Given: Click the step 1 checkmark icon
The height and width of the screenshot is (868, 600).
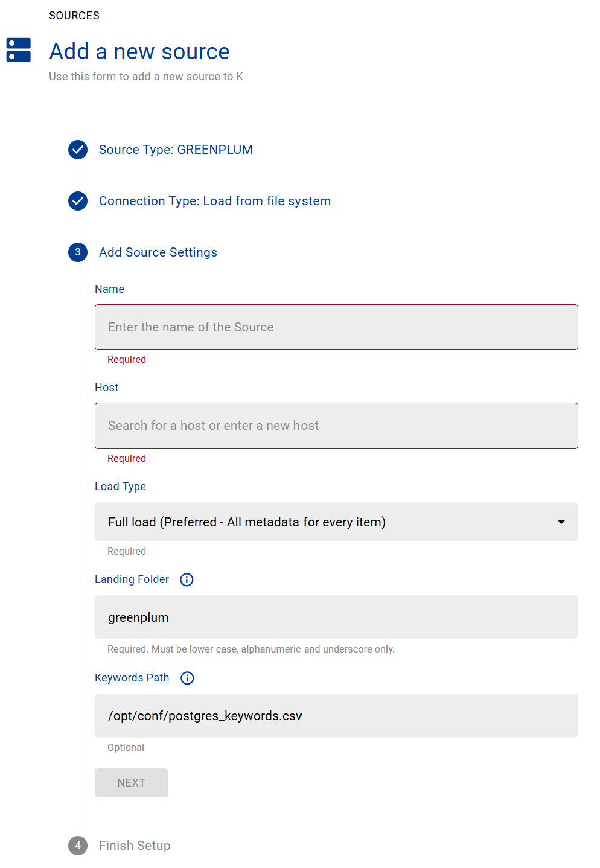Looking at the screenshot, I should (78, 150).
